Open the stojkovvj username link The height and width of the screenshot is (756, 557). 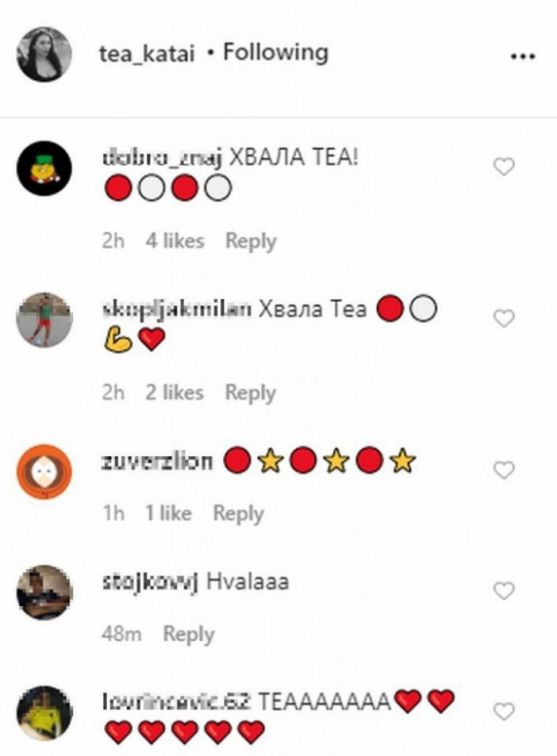(x=149, y=583)
